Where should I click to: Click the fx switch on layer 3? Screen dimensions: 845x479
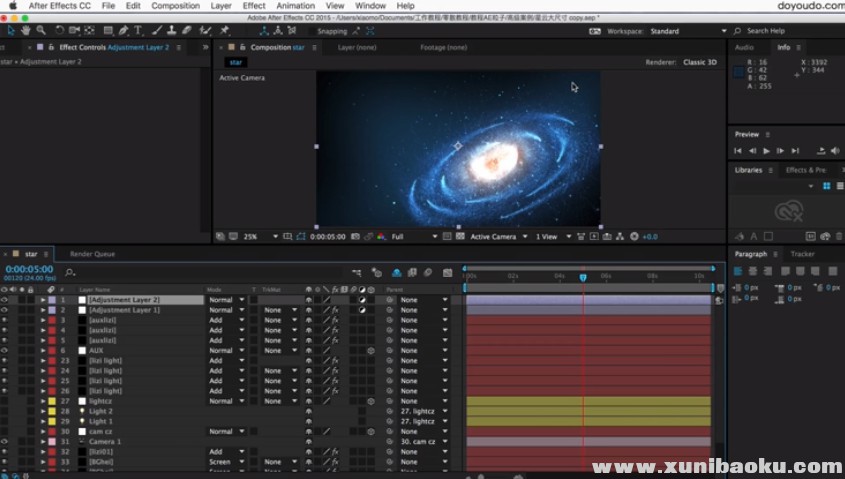pos(335,320)
